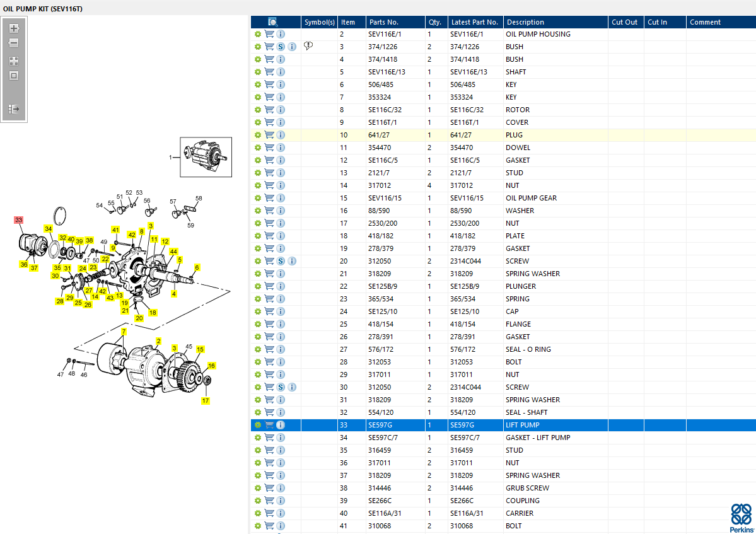Viewport: 756px width, 534px height.
Task: Zoom out on the parts diagram
Action: click(x=14, y=43)
